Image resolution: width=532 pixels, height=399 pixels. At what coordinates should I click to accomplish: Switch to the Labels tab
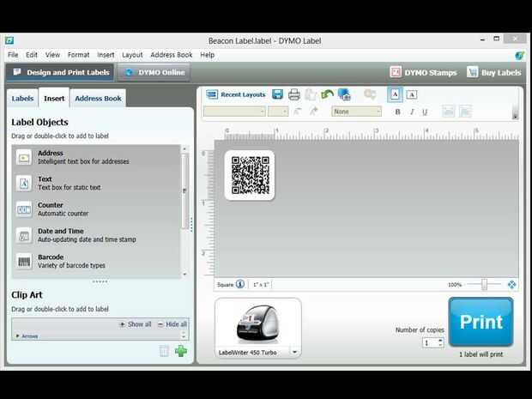pyautogui.click(x=22, y=99)
